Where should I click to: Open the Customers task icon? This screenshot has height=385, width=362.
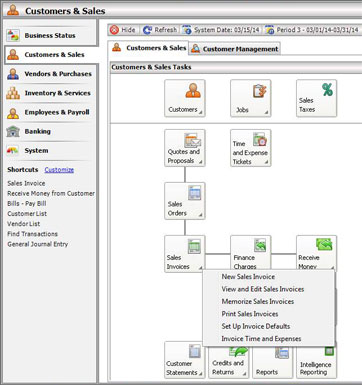coord(185,98)
